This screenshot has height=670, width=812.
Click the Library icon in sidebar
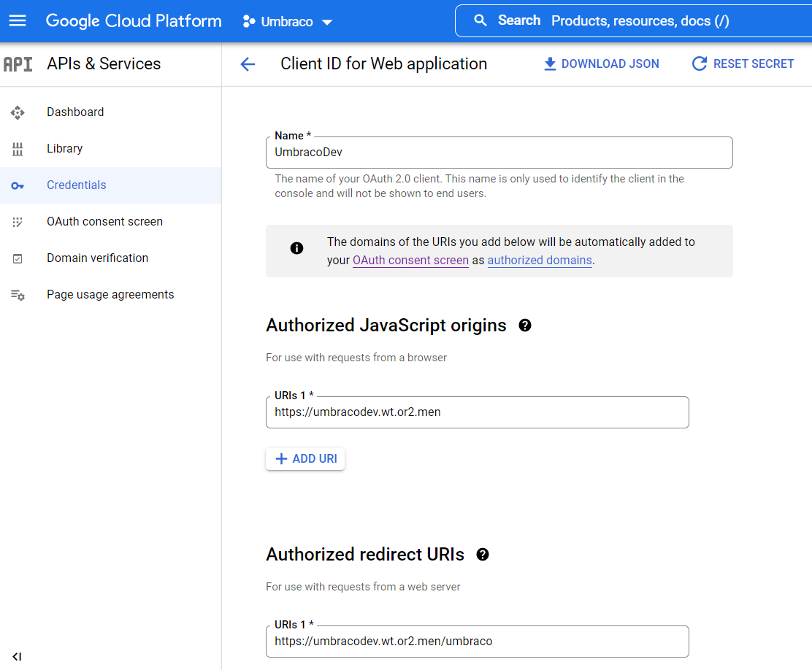coord(18,149)
